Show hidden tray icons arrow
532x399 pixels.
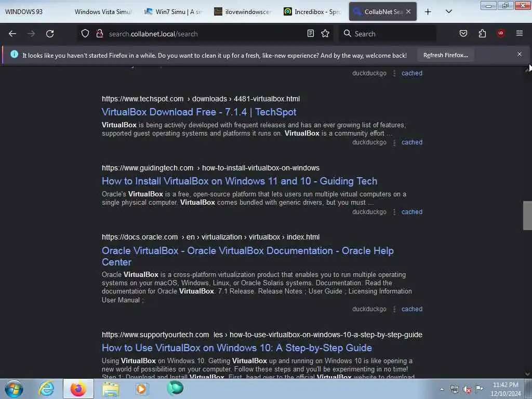tap(442, 389)
